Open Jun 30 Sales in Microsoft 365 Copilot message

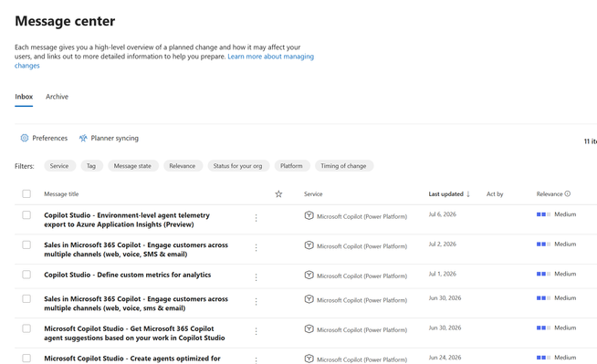pyautogui.click(x=136, y=304)
